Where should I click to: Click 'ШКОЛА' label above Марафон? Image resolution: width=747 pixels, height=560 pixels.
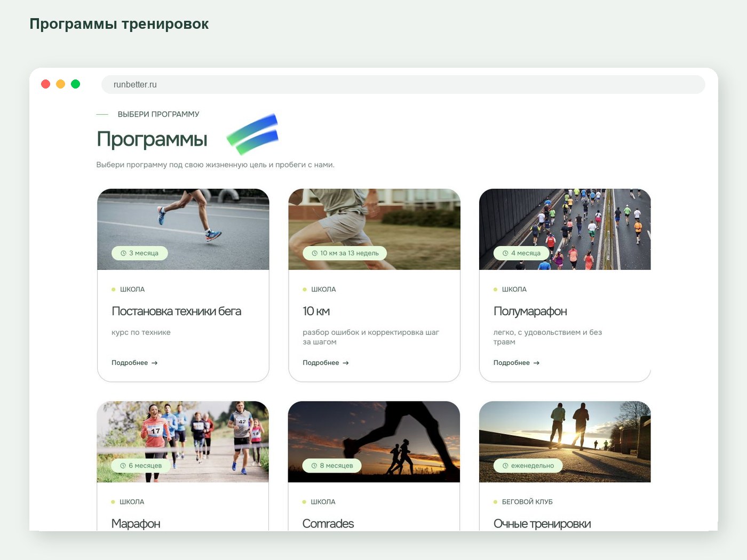[x=132, y=502]
